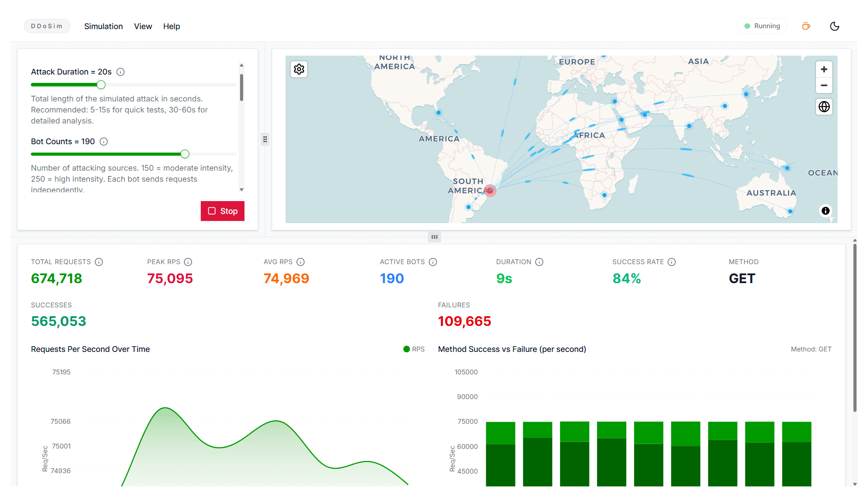
Task: Open the Simulation menu
Action: pos(103,26)
